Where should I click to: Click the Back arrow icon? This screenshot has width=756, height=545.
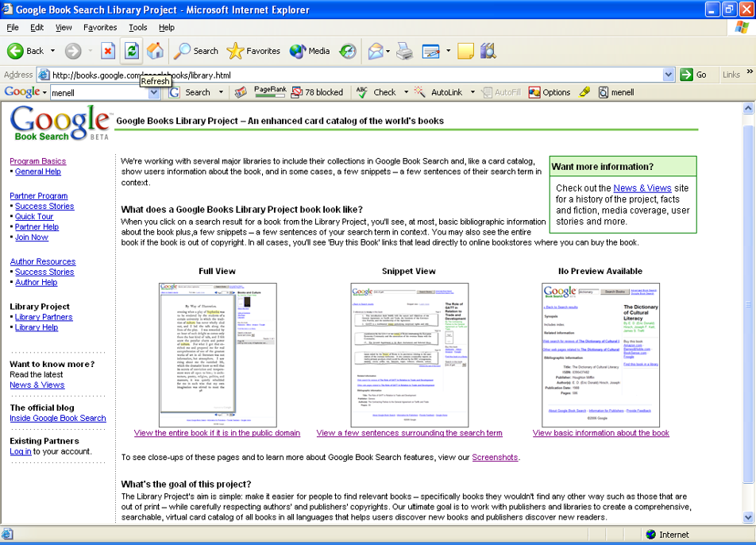pyautogui.click(x=15, y=51)
